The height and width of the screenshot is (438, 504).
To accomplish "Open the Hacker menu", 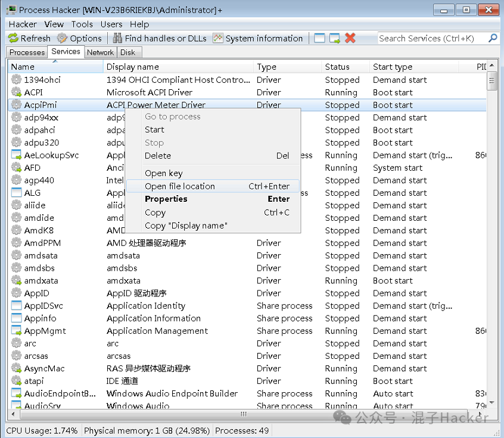I will (x=23, y=24).
